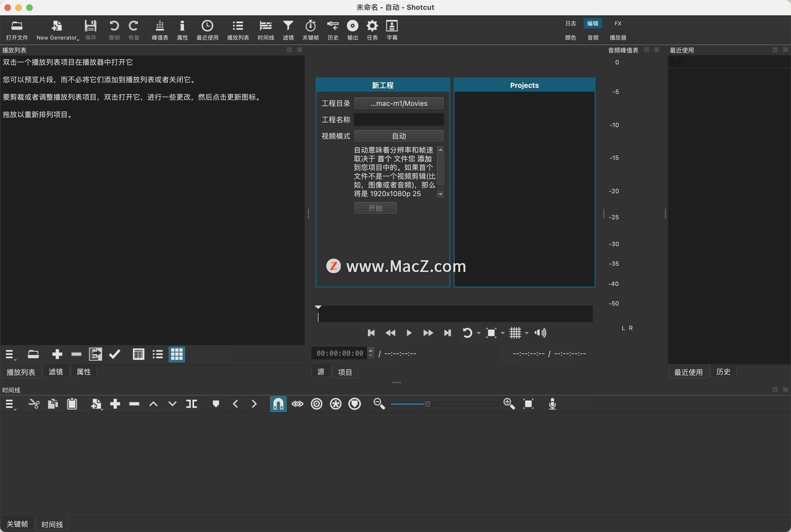Switch to the bottom 滤镜 tab
Image resolution: width=791 pixels, height=532 pixels.
pyautogui.click(x=56, y=372)
